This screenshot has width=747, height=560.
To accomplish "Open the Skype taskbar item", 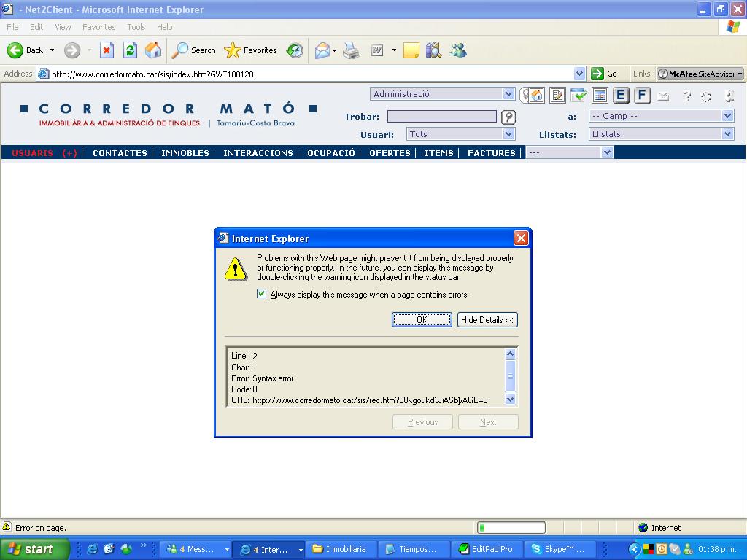I will tap(560, 549).
